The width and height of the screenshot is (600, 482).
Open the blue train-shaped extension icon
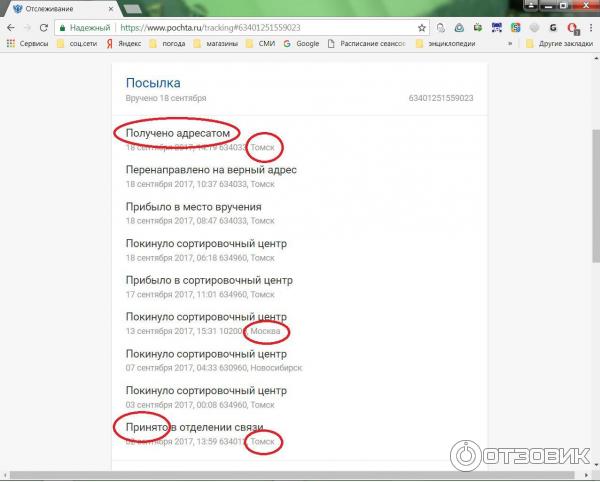(x=497, y=28)
